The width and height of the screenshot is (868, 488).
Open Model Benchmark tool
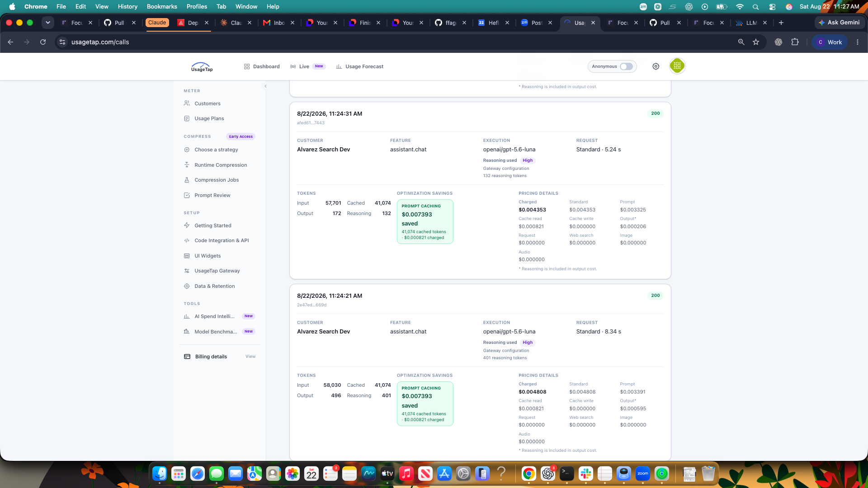click(216, 332)
